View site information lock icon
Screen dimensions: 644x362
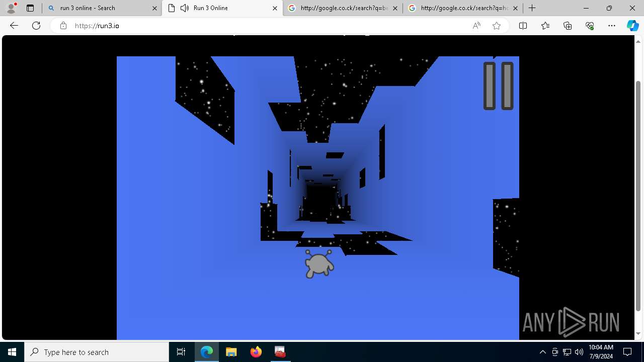63,26
